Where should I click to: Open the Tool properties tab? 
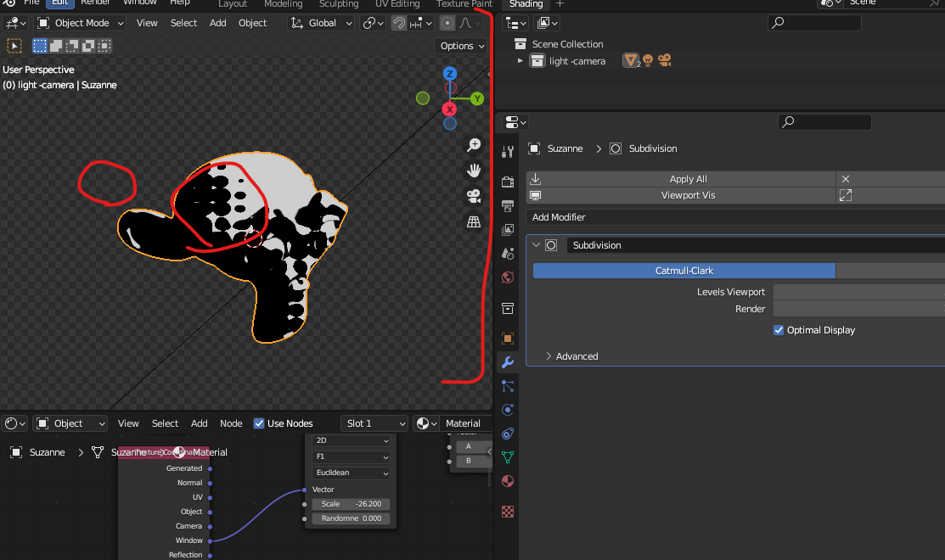(x=508, y=152)
